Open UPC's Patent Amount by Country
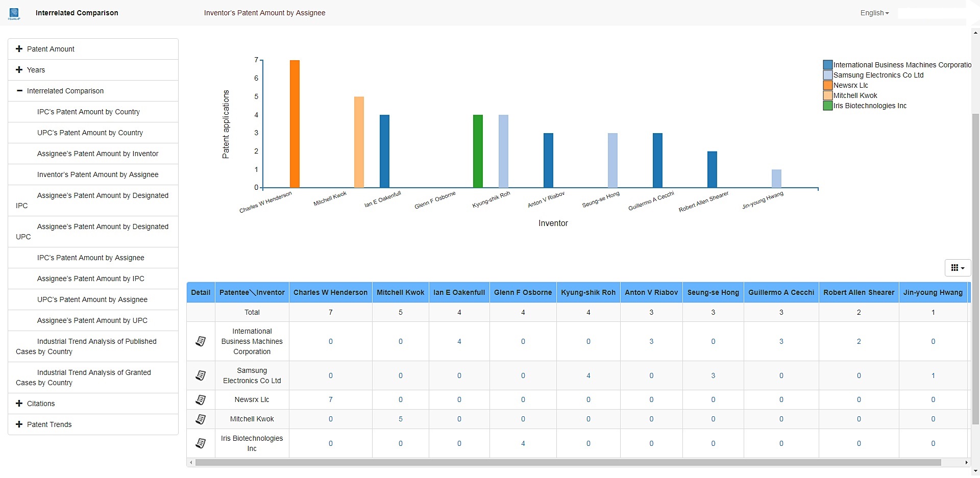Viewport: 980px width, 478px height. tap(93, 133)
